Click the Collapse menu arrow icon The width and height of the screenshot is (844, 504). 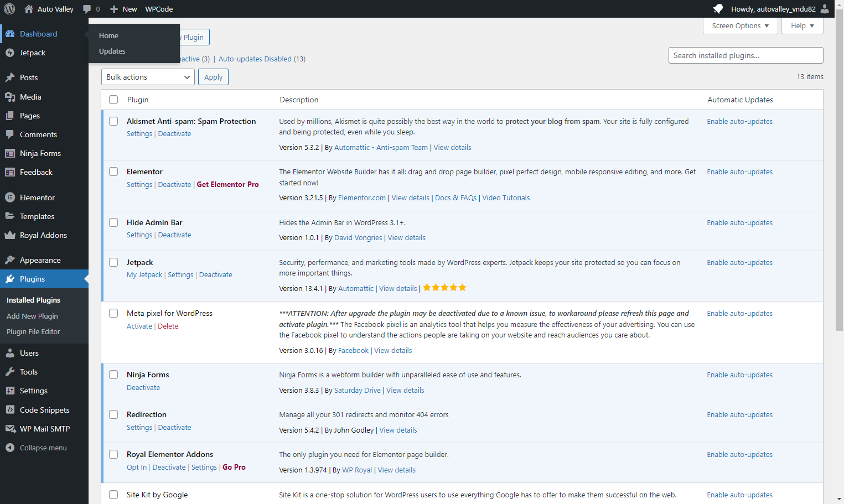(10, 448)
